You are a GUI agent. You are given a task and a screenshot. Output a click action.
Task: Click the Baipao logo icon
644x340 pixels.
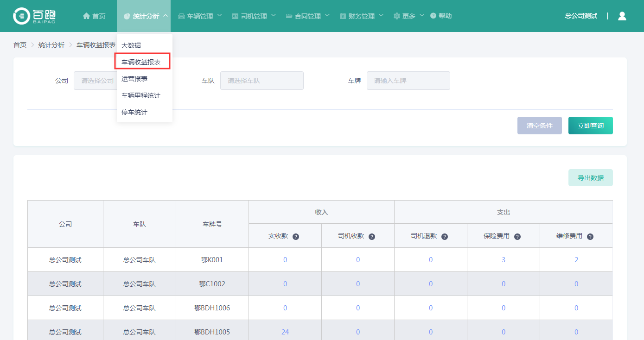click(x=21, y=16)
